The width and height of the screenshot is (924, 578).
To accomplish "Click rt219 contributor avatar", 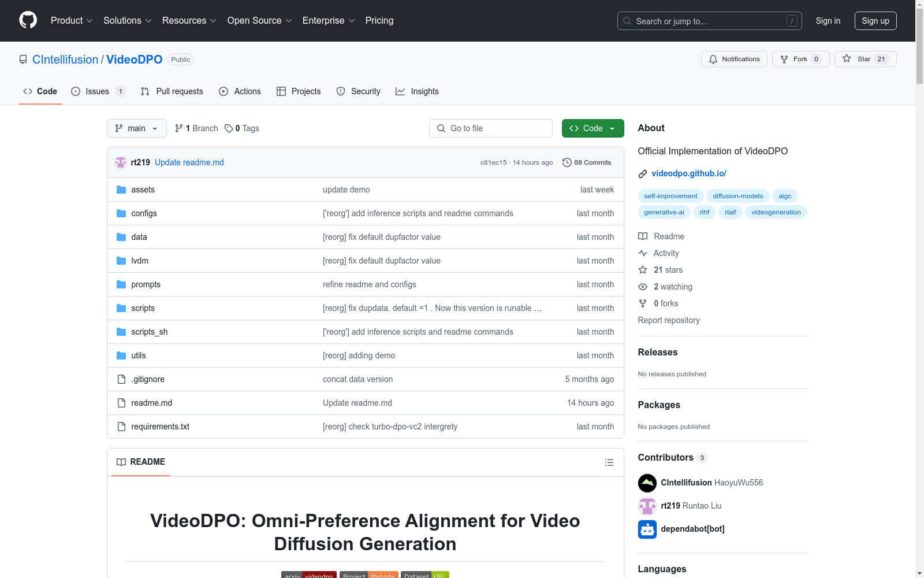I will [x=647, y=506].
